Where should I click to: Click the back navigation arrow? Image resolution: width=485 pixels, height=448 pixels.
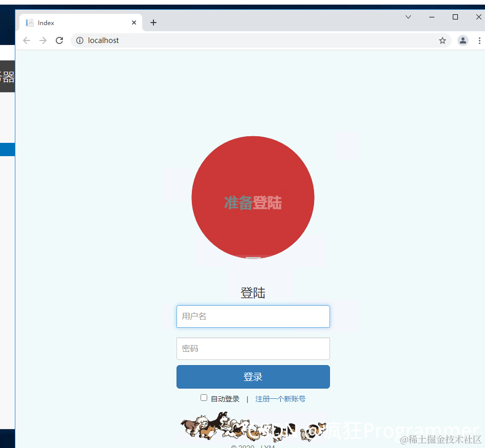(26, 40)
